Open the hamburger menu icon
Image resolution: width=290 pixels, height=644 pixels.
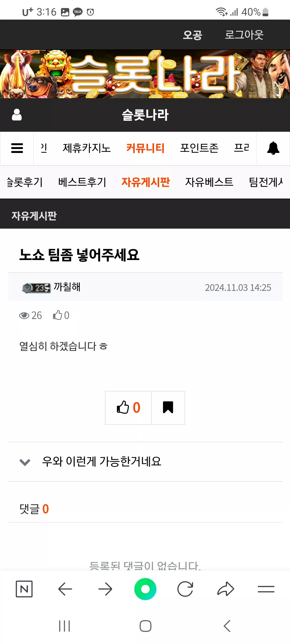17,148
